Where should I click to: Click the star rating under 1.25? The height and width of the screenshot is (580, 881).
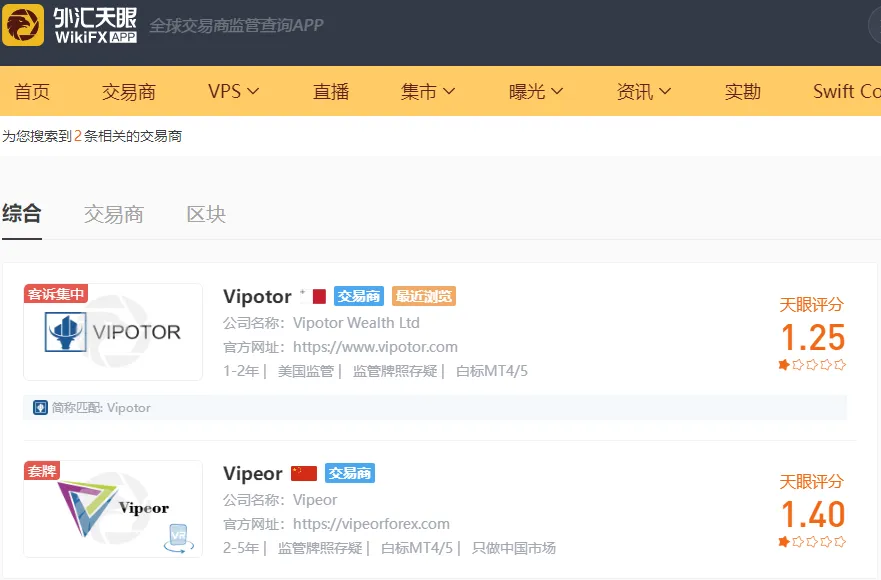point(812,365)
